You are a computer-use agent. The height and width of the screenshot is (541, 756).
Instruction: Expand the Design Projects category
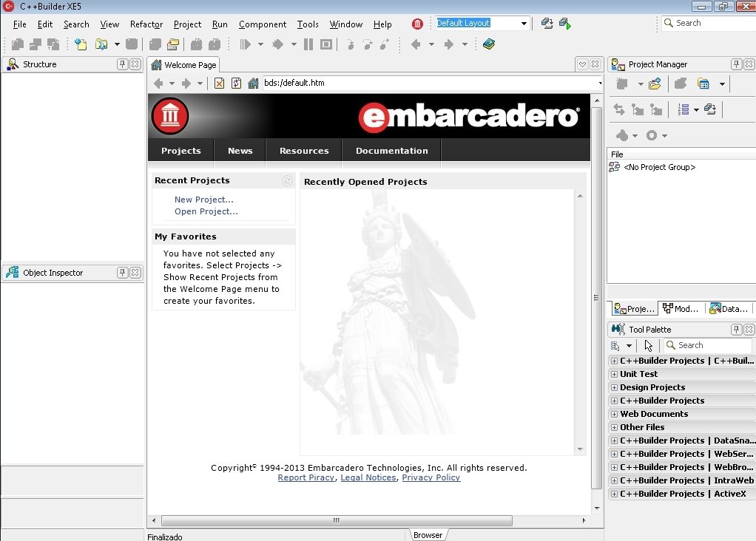click(614, 388)
